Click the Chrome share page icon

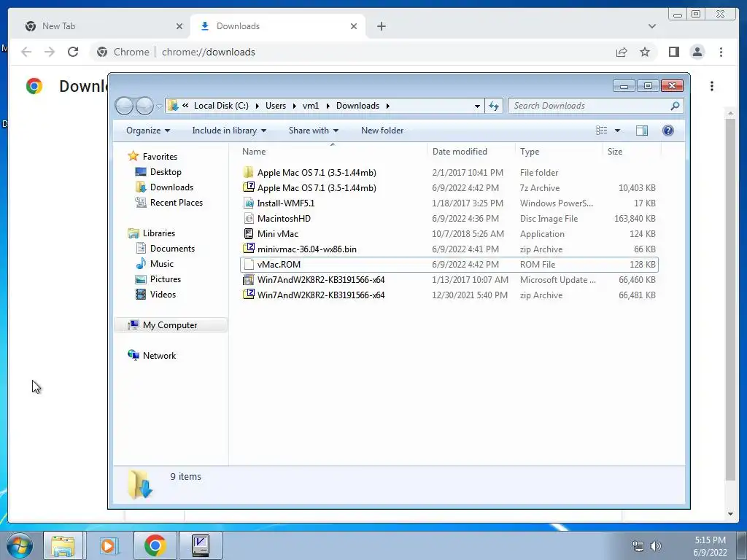point(622,52)
